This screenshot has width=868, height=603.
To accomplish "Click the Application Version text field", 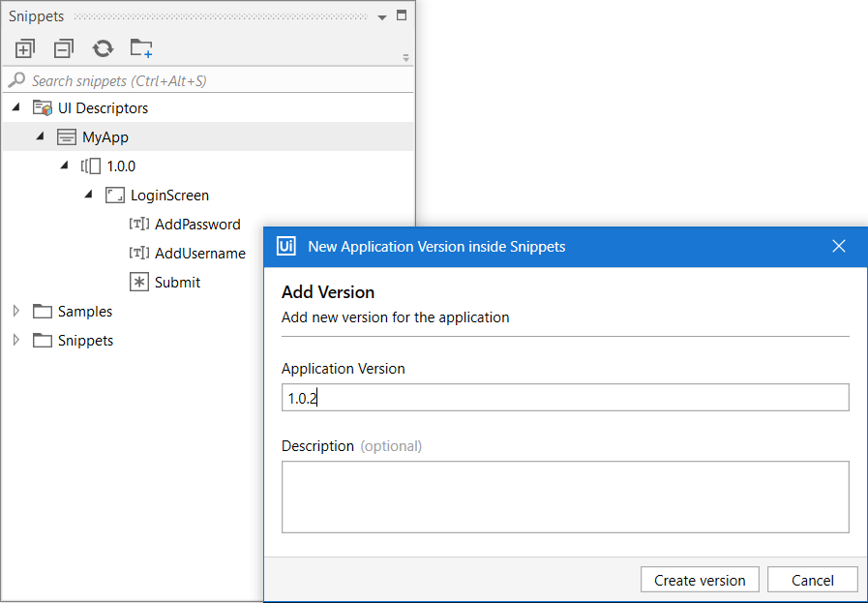I will click(564, 398).
